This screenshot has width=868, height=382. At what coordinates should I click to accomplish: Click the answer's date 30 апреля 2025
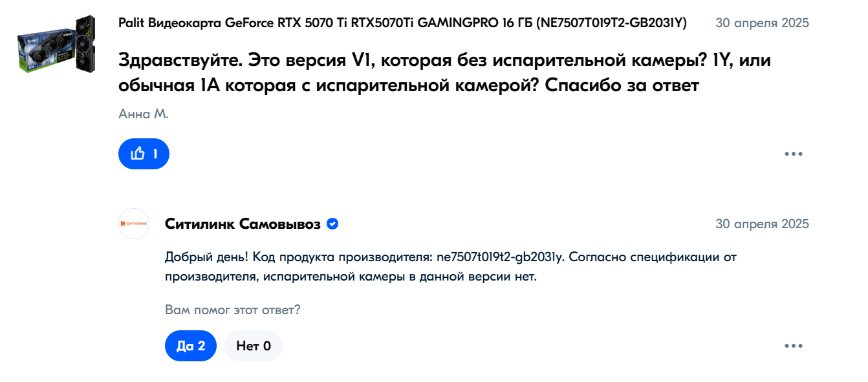coord(762,224)
